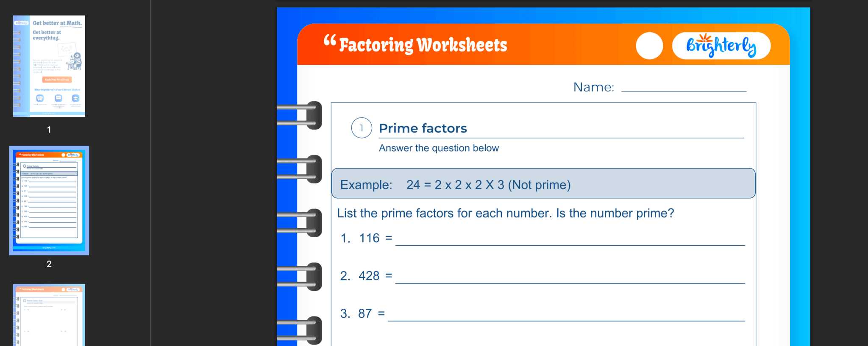868x346 pixels.
Task: Click the Prime factors section heading
Action: point(422,128)
